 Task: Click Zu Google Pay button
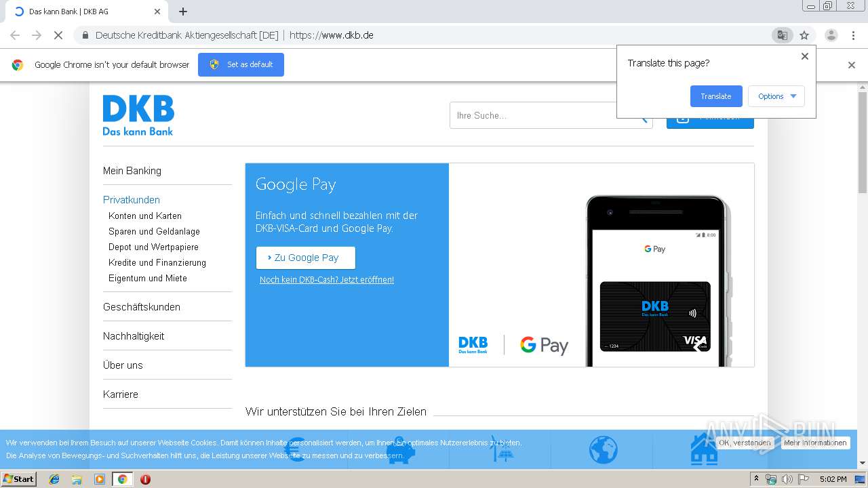click(x=305, y=258)
